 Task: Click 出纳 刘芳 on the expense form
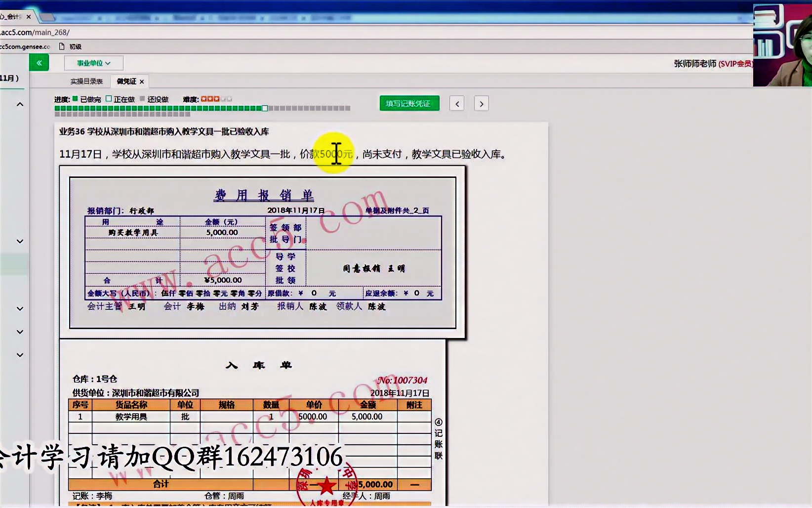click(239, 306)
